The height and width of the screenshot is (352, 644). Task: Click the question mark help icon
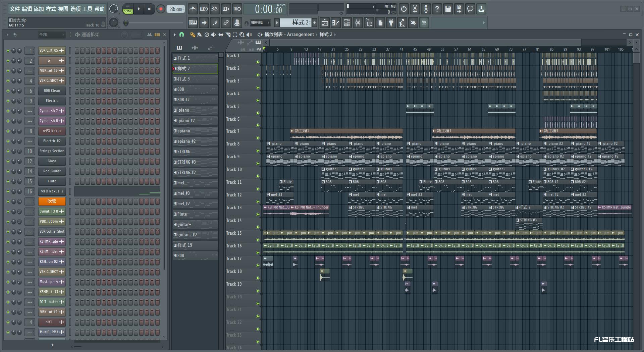point(437,9)
